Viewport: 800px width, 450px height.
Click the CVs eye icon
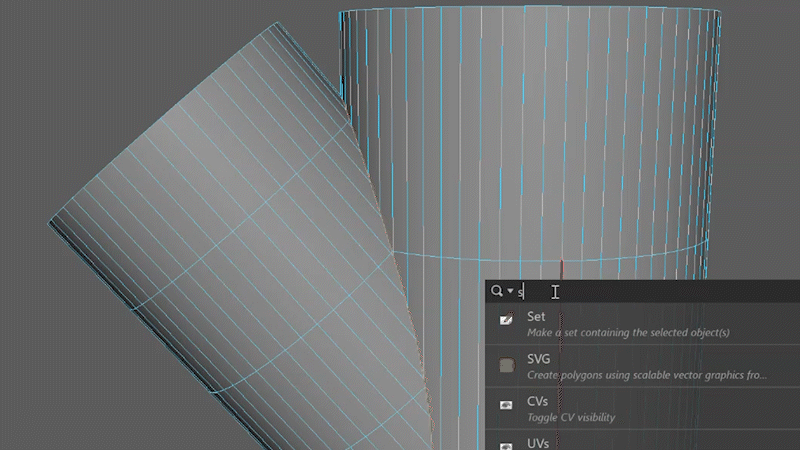click(506, 405)
